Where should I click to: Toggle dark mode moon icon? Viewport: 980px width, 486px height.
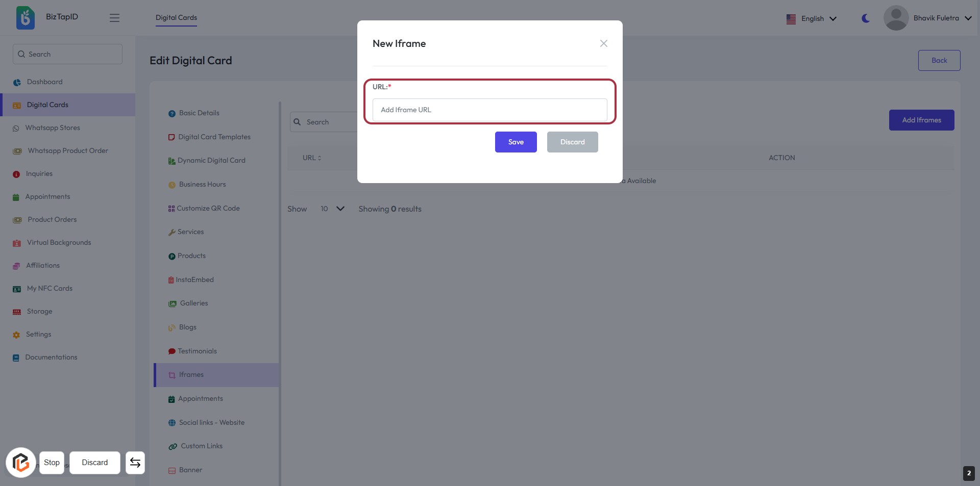click(866, 18)
